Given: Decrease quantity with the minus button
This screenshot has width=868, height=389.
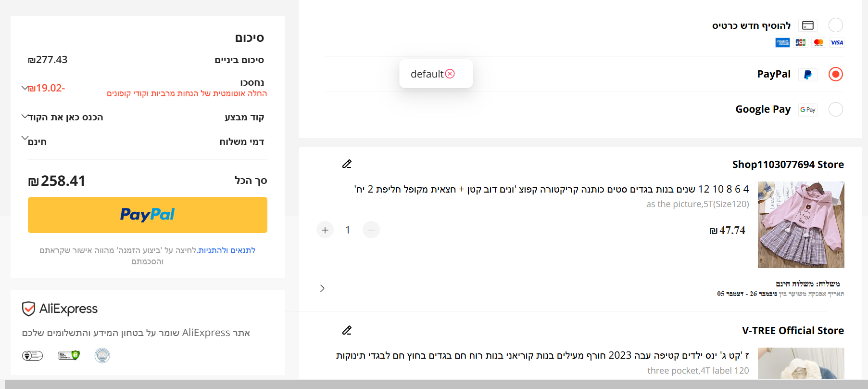Looking at the screenshot, I should point(371,230).
